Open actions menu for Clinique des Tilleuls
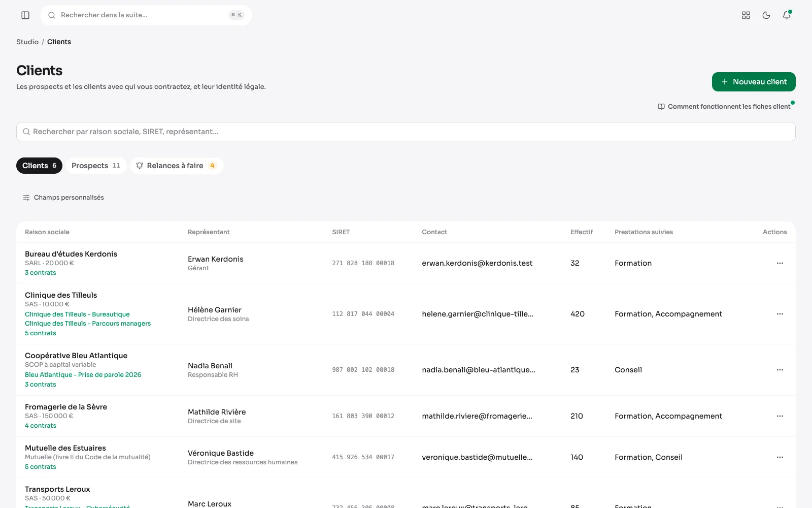The height and width of the screenshot is (508, 812). (x=780, y=314)
